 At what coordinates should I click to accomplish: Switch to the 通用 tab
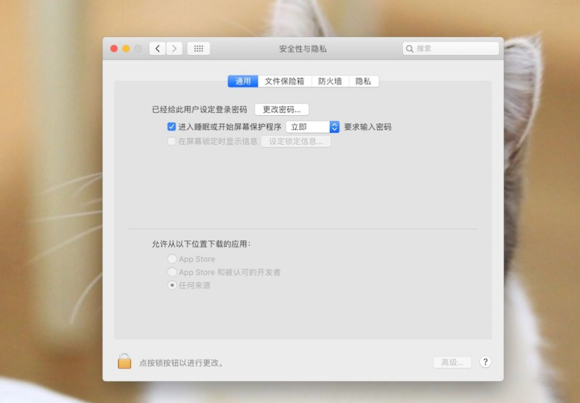click(x=243, y=81)
